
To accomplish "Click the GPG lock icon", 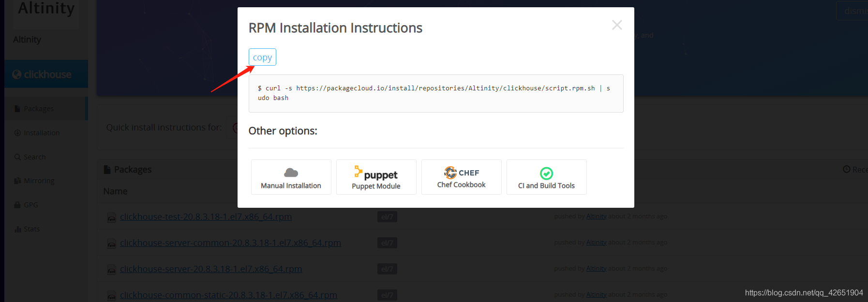I will [17, 205].
